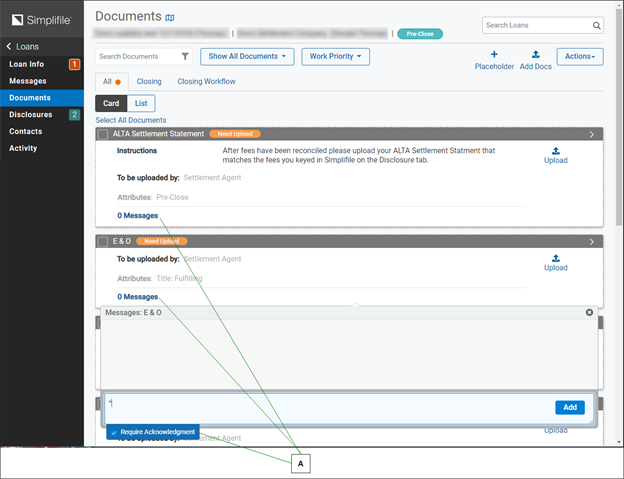Open the Show All Documents dropdown
This screenshot has height=479, width=624.
coord(247,56)
